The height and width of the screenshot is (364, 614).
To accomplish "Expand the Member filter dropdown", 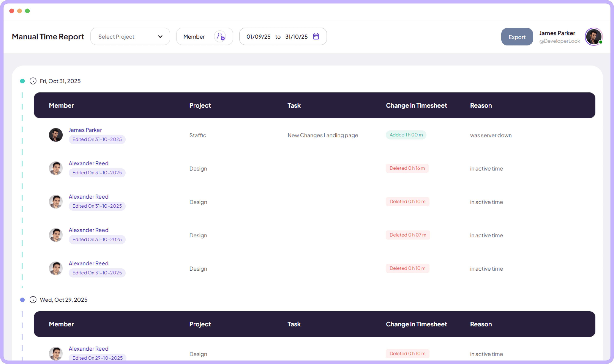I will [204, 36].
